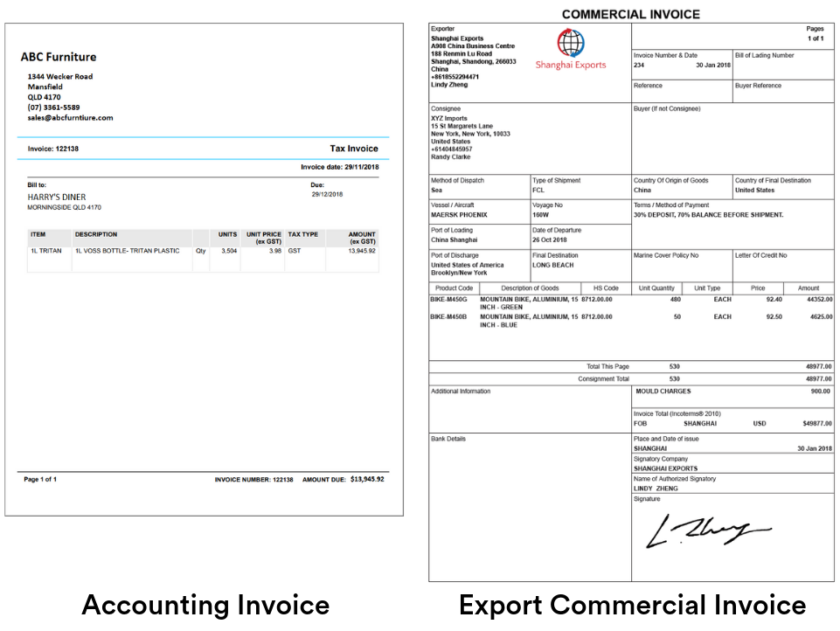Select the signatory name "LINDY ZHENG"

tap(656, 489)
